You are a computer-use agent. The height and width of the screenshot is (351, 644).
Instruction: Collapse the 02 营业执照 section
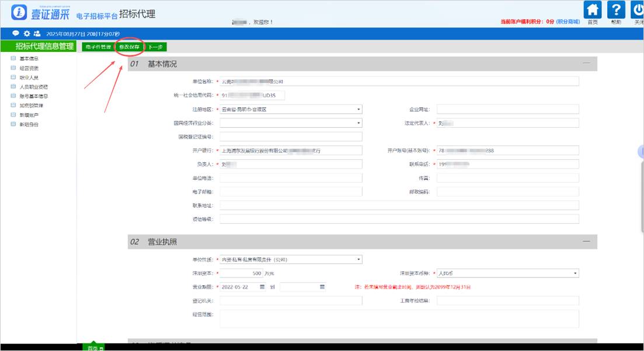pos(586,241)
